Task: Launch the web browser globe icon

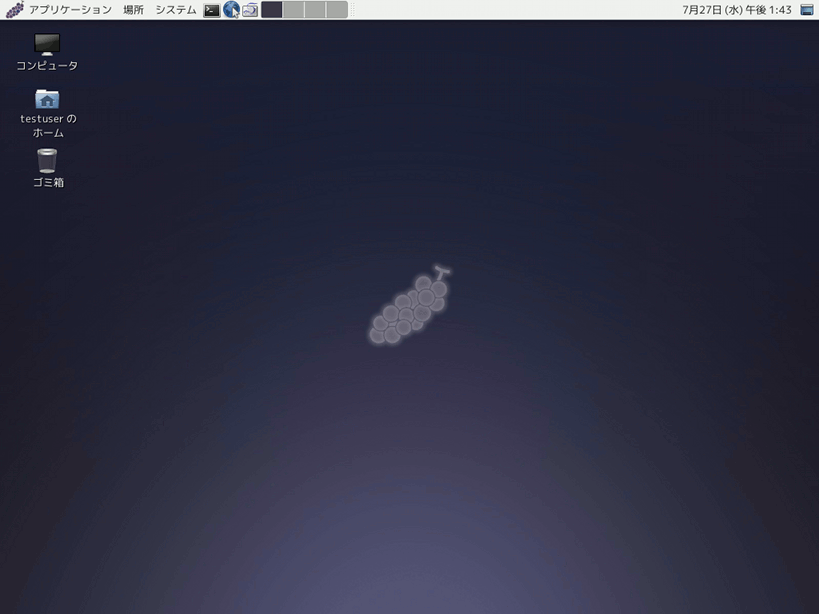Action: 231,9
